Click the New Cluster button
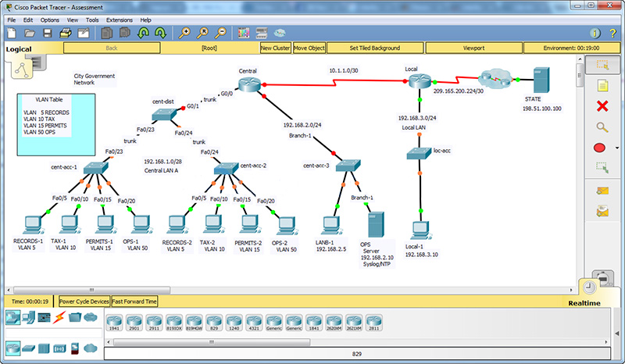This screenshot has width=625, height=364. [276, 48]
